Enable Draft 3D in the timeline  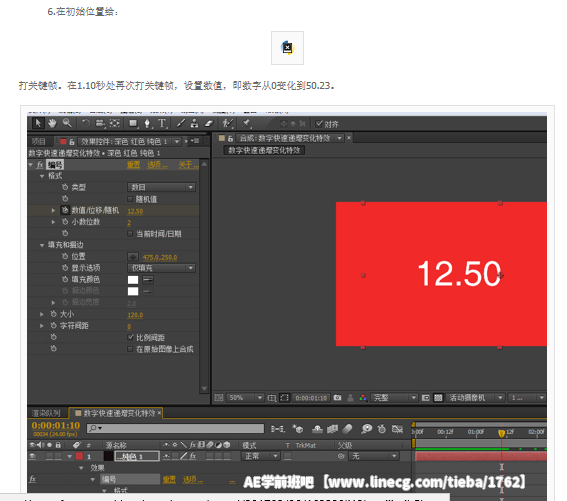[x=298, y=429]
